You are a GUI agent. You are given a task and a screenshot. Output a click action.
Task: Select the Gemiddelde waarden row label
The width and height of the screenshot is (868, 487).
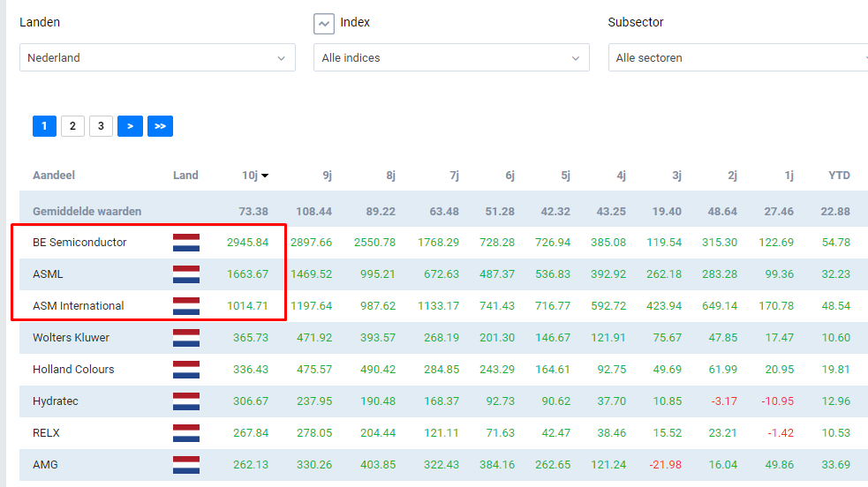[87, 211]
